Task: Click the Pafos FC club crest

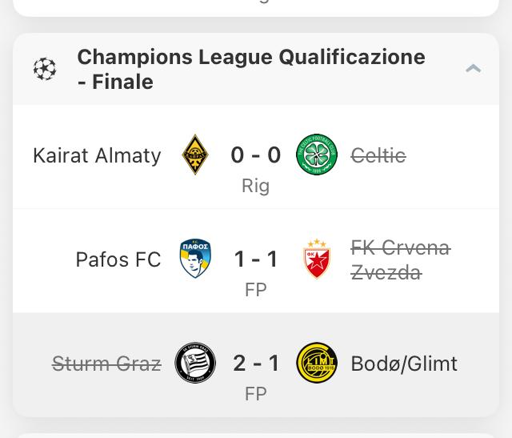Action: pos(195,258)
